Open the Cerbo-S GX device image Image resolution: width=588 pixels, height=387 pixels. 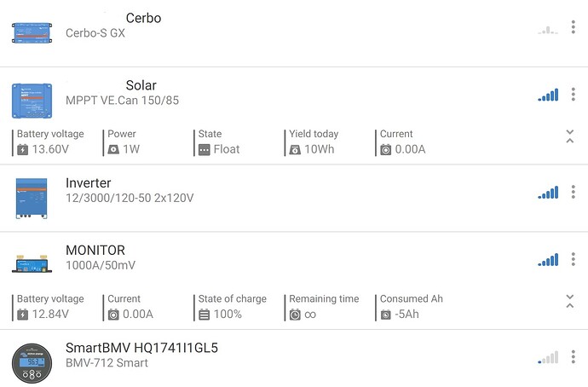click(32, 33)
